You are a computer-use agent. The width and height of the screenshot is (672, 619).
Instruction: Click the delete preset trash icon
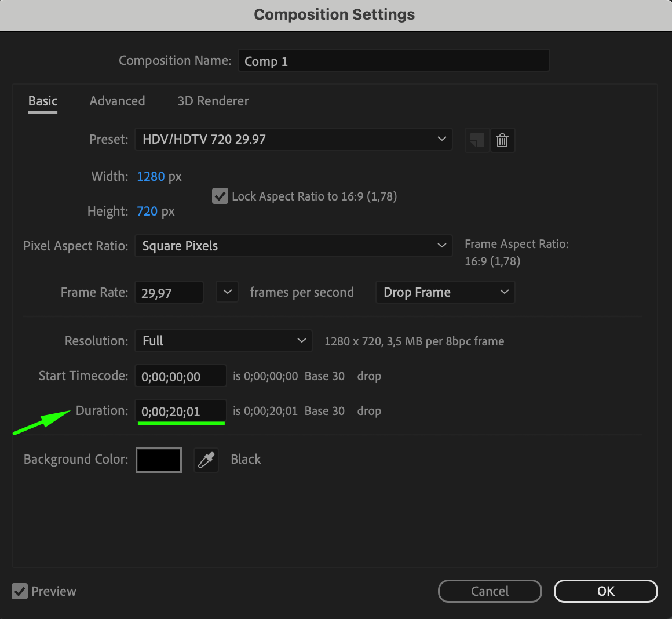click(x=502, y=140)
